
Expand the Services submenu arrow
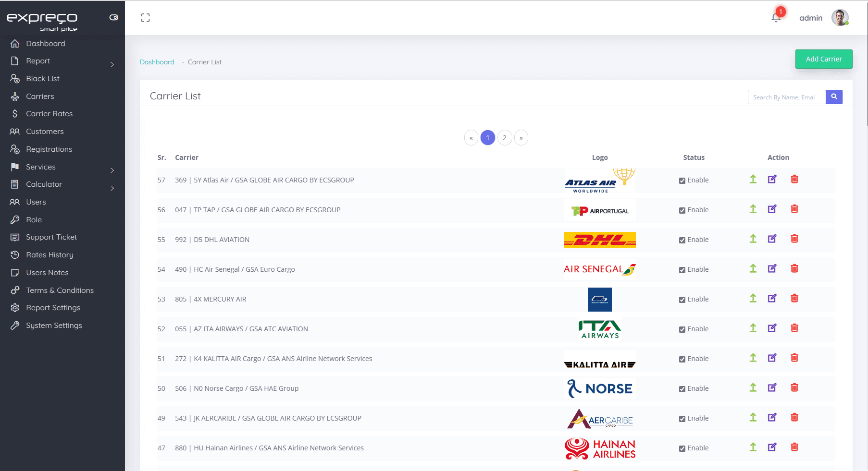[112, 170]
